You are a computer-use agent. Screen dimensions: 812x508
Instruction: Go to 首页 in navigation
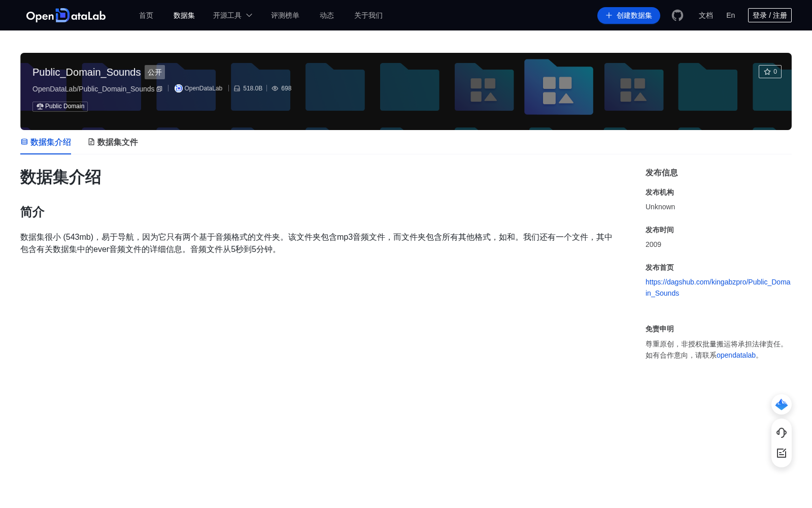pos(146,15)
